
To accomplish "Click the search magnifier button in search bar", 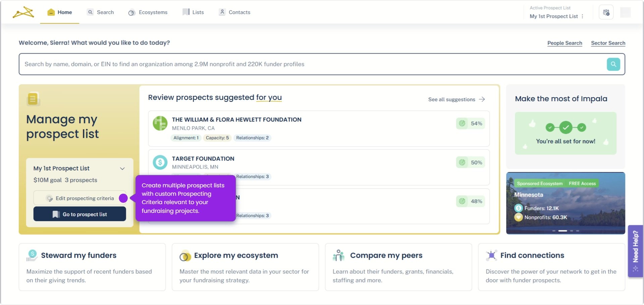I will [613, 64].
